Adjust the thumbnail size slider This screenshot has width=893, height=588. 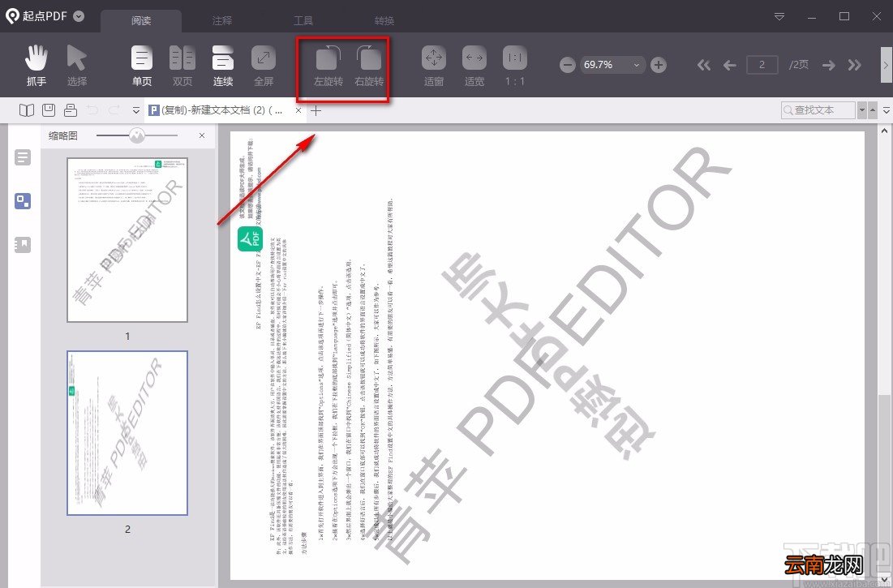click(x=137, y=135)
